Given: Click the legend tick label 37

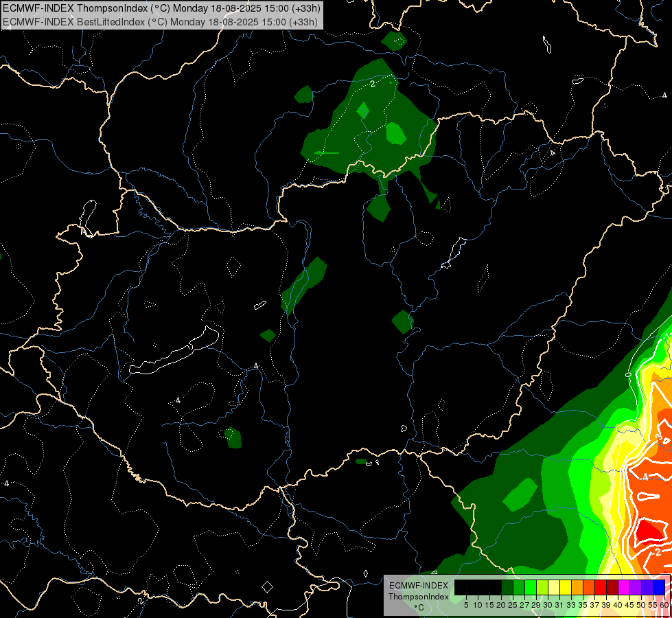Looking at the screenshot, I should 594,605.
